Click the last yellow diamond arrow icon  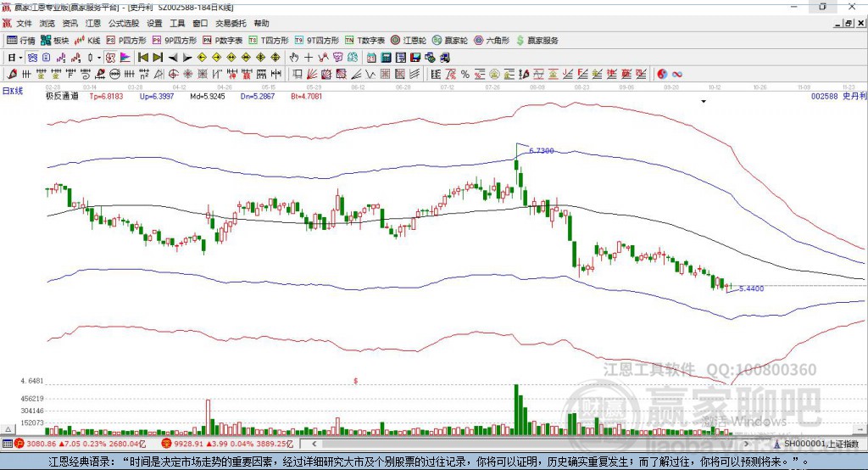coord(275,58)
